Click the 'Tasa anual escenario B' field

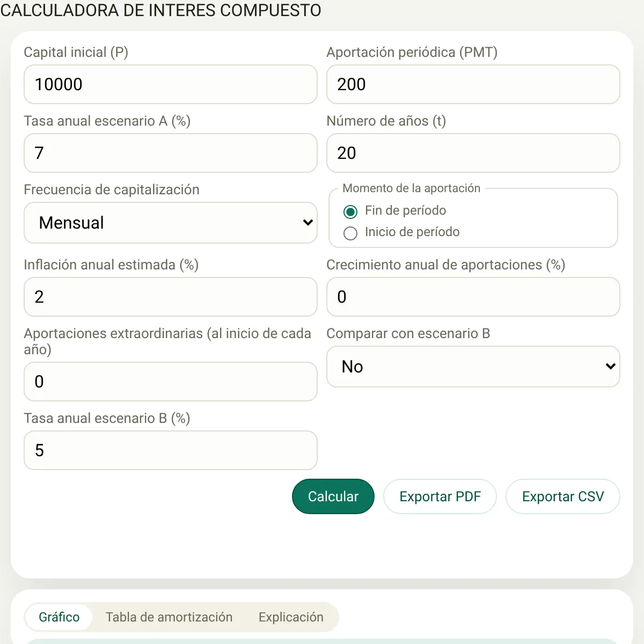point(171,450)
